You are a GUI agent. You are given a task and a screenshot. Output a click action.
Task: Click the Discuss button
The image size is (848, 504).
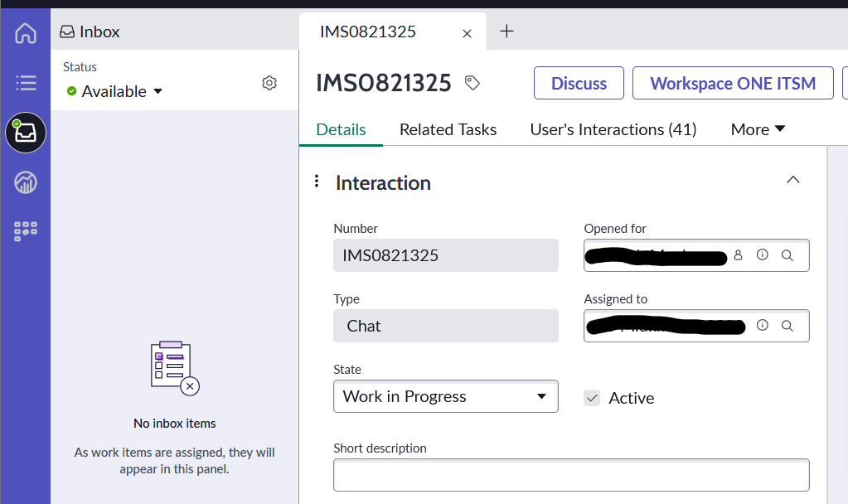[579, 84]
